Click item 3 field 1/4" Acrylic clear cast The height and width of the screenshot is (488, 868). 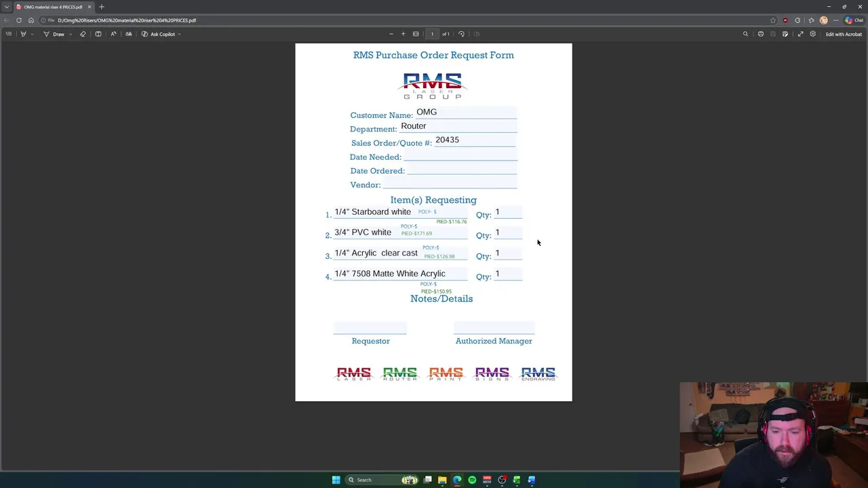pyautogui.click(x=400, y=254)
